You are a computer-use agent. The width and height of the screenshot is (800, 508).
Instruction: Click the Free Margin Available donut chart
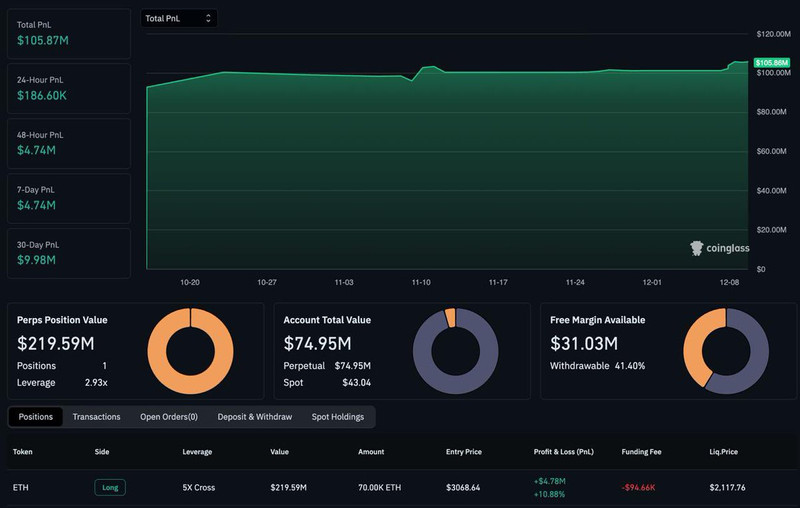pyautogui.click(x=725, y=351)
